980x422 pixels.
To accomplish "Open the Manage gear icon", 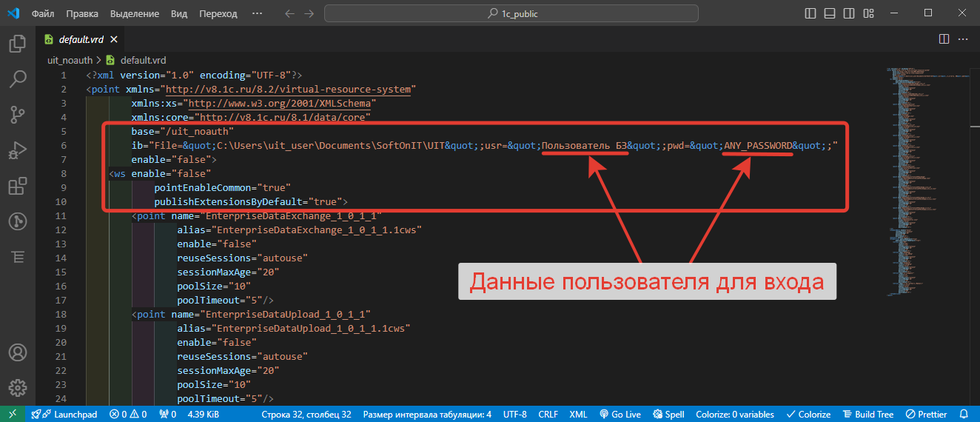I will pos(18,388).
